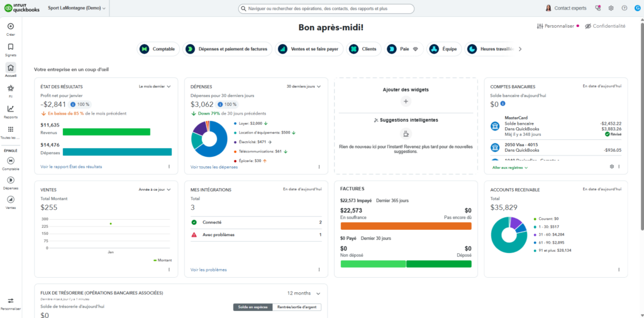Open the settings gear in top bar
Image resolution: width=644 pixels, height=318 pixels.
point(611,8)
